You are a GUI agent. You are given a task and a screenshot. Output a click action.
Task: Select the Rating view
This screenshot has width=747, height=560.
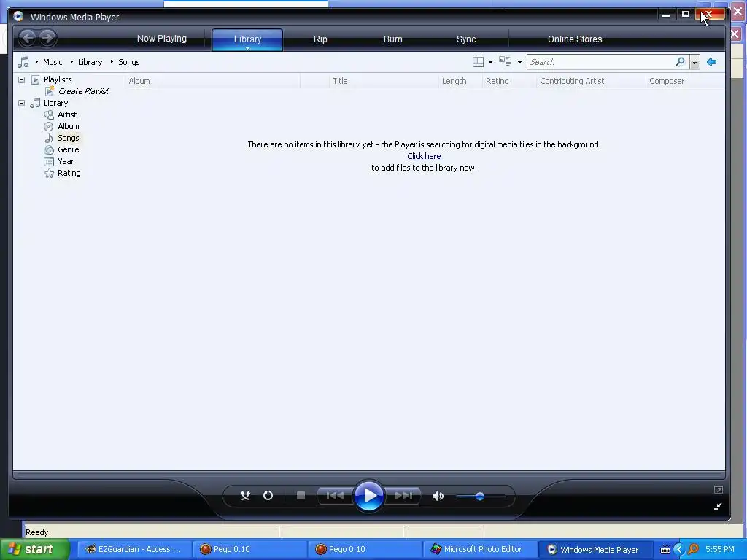(69, 173)
